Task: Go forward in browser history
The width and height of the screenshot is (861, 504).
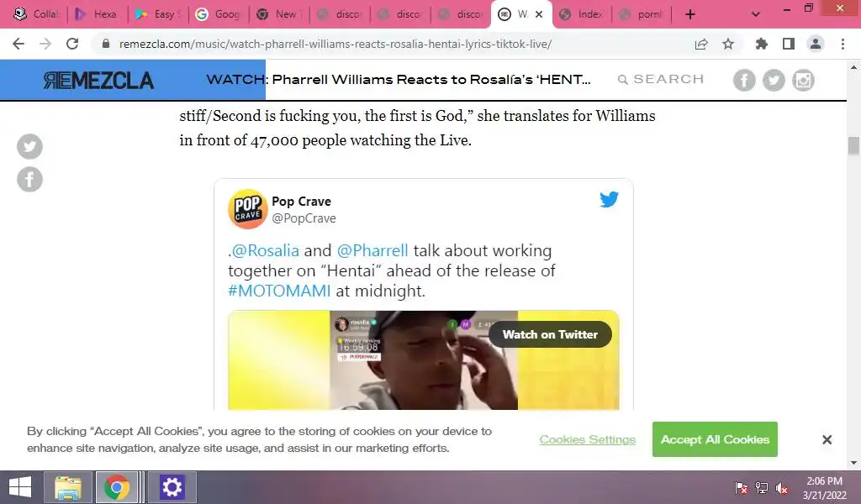Action: tap(45, 44)
